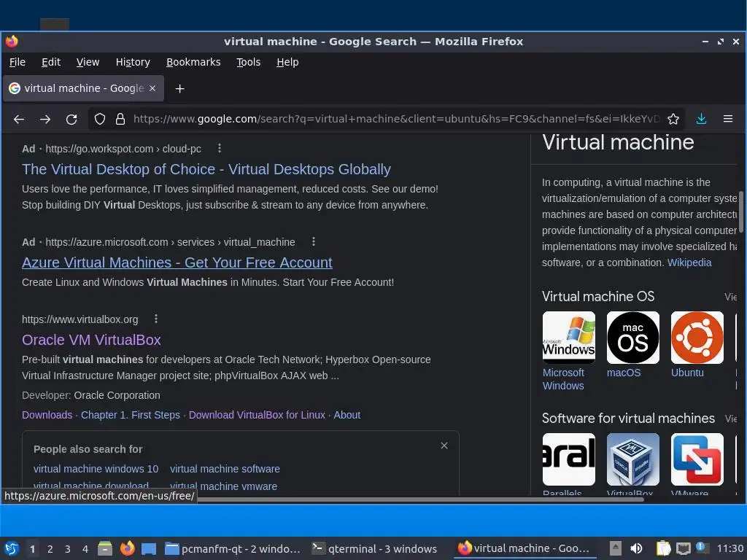Search virtual machine vmware suggestion
Screen dimensions: 747x560
[x=223, y=486]
